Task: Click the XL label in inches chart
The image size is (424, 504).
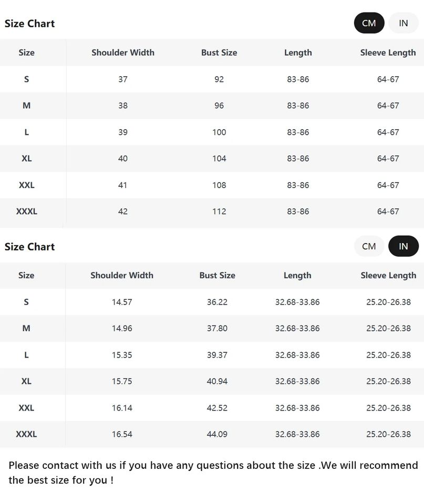Action: [27, 381]
